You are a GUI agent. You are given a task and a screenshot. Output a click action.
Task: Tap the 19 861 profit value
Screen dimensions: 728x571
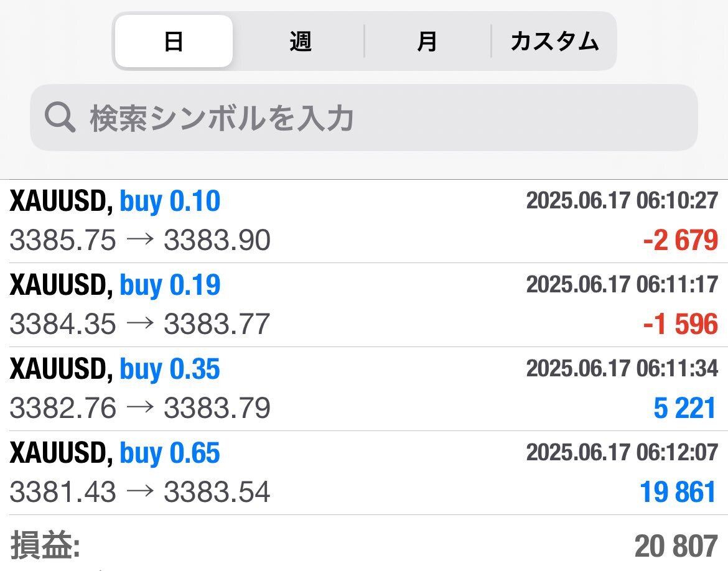click(678, 492)
